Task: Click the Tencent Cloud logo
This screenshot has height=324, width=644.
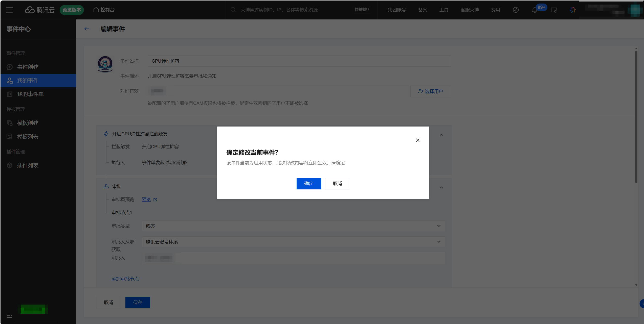Action: (x=40, y=10)
